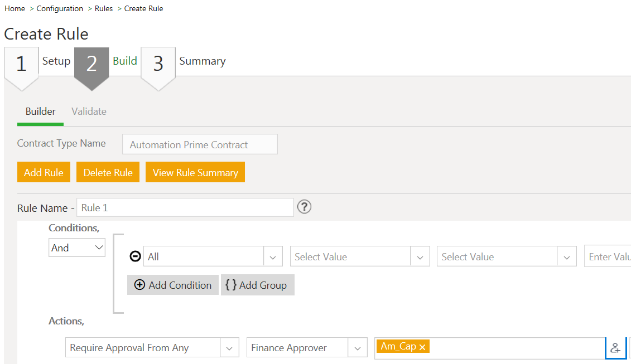Select step 2 Build

coord(91,64)
